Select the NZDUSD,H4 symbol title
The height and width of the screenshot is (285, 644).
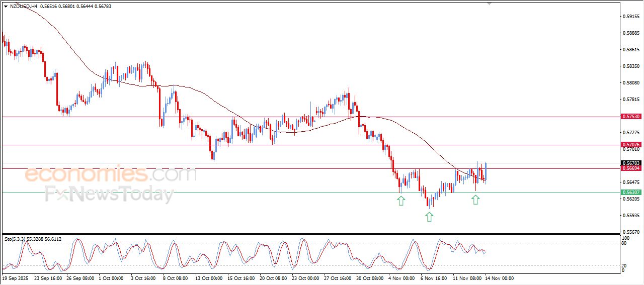pyautogui.click(x=24, y=7)
